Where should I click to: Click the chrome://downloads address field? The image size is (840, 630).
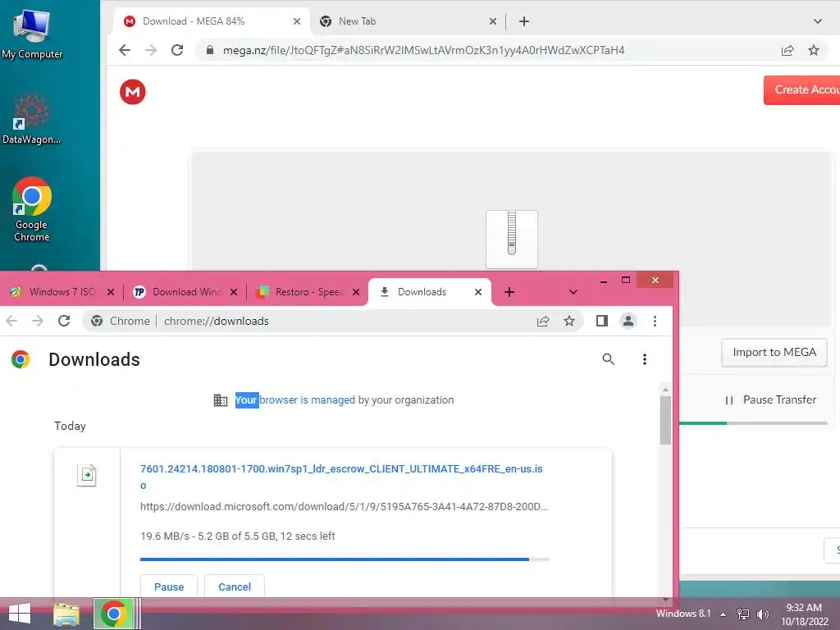click(332, 321)
